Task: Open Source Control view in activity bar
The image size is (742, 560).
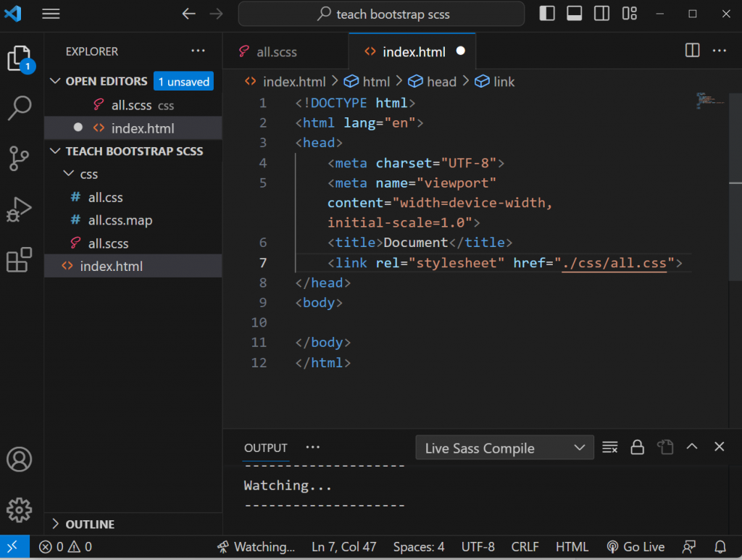Action: tap(20, 158)
